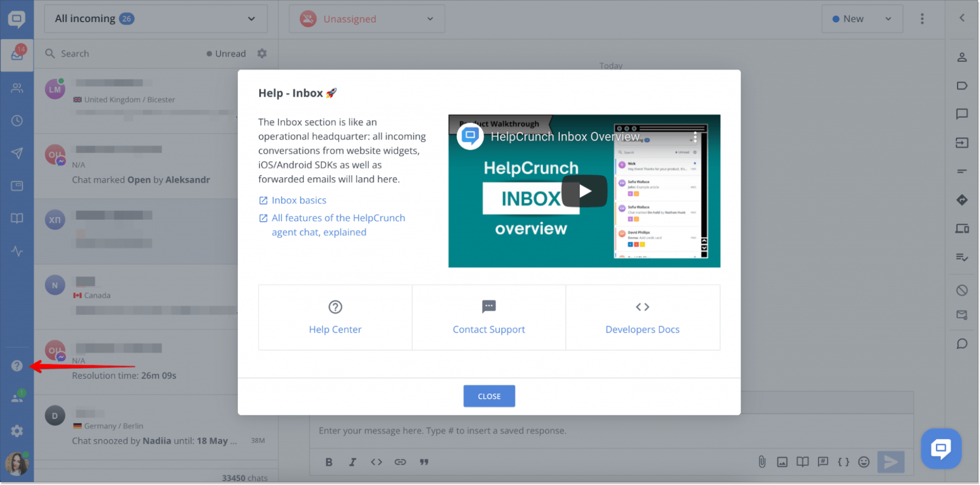Select the knowledge base book icon in sidebar
Image resolution: width=980 pixels, height=485 pixels.
point(17,218)
